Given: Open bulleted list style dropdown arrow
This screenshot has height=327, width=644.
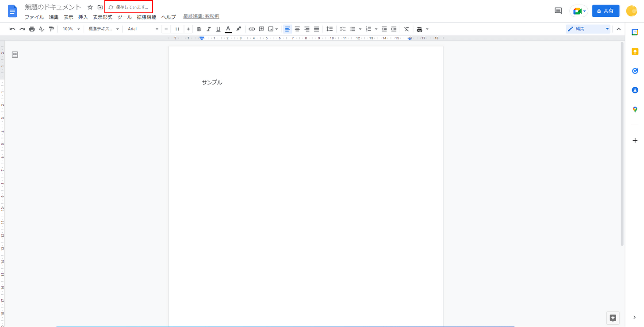Looking at the screenshot, I should pos(360,29).
